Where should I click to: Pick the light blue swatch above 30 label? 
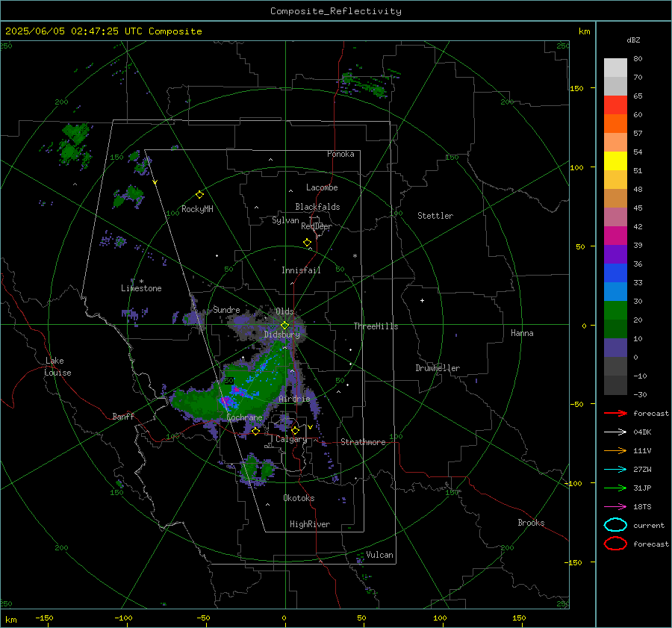coord(615,291)
